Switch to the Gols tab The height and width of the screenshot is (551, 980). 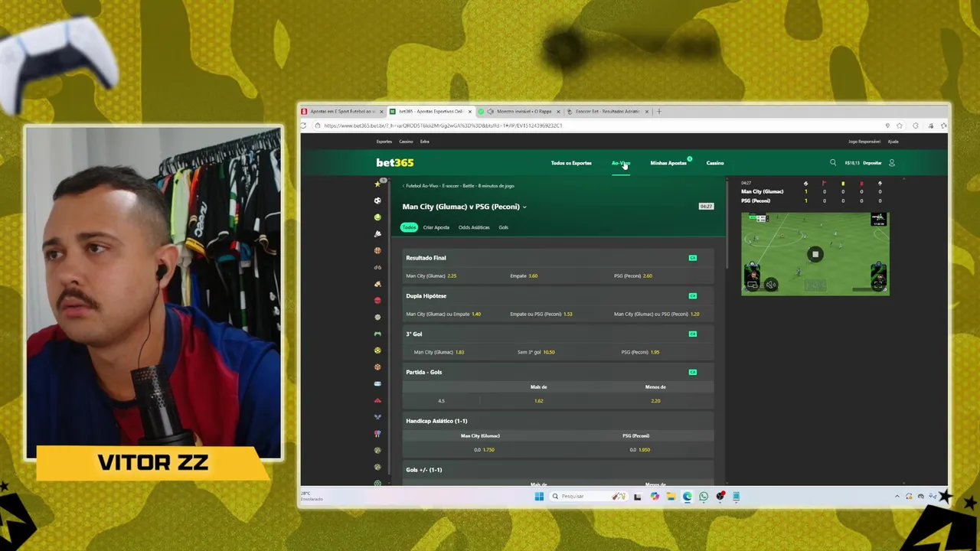tap(503, 227)
